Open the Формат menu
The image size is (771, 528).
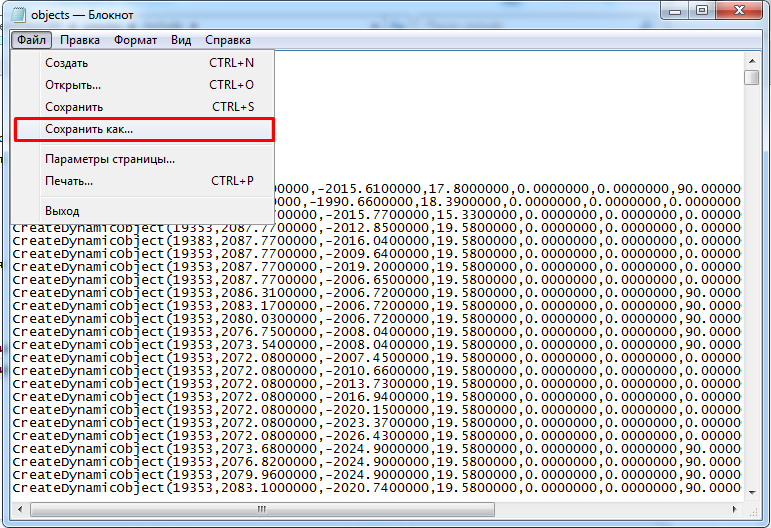pyautogui.click(x=135, y=40)
